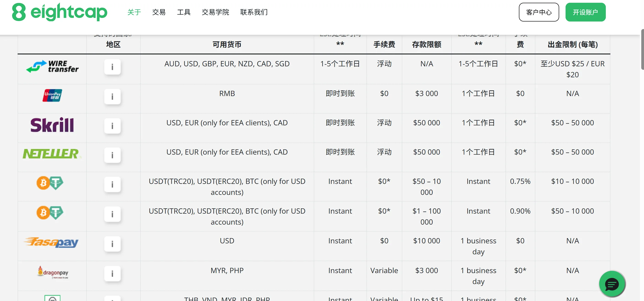Click the Wire Transfer logo

52,67
